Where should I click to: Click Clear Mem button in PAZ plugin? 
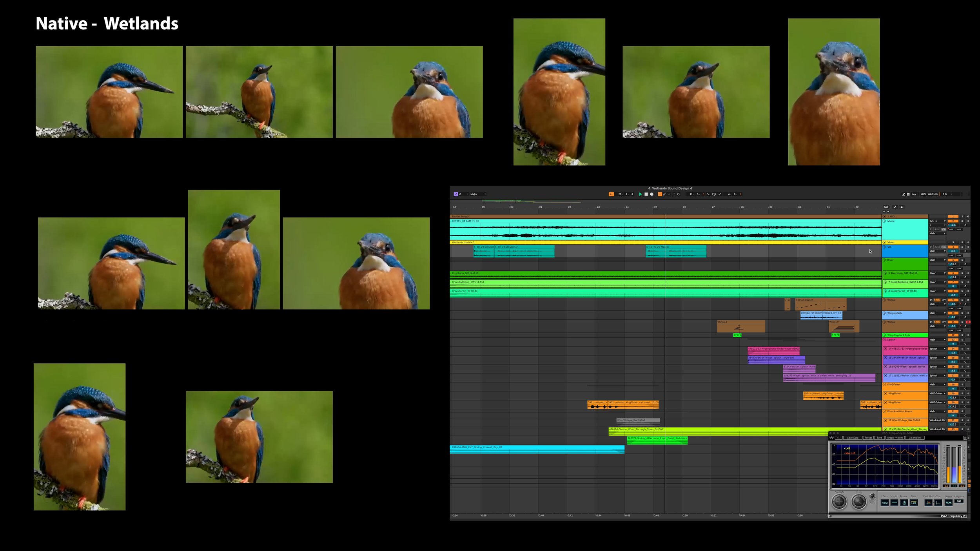(x=914, y=438)
